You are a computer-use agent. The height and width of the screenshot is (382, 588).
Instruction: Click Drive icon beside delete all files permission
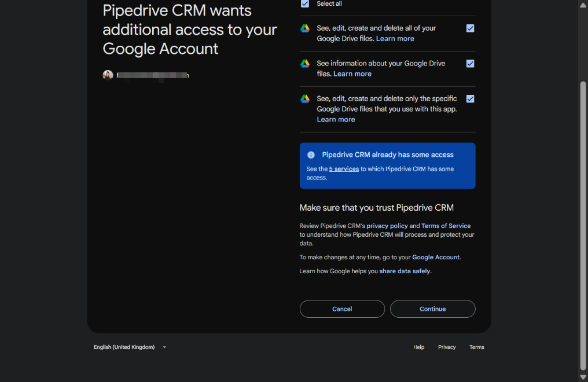click(x=305, y=28)
